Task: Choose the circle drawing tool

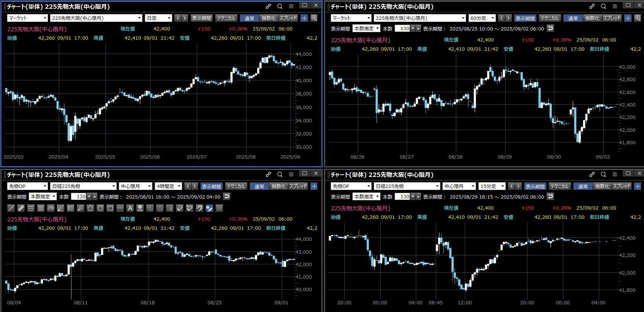Action: tap(100, 208)
